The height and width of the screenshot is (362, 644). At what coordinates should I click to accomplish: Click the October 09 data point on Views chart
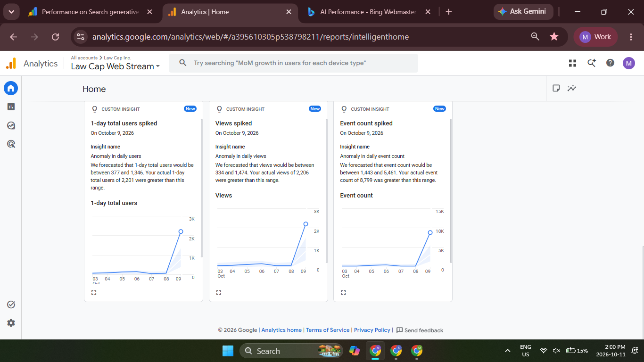[305, 224]
